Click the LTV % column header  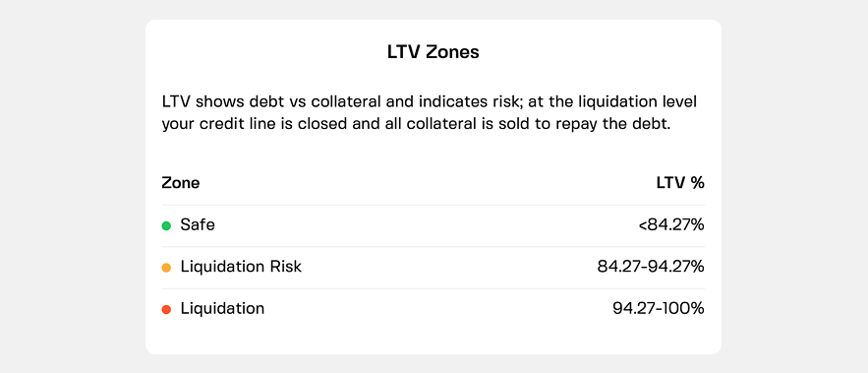[x=680, y=183]
